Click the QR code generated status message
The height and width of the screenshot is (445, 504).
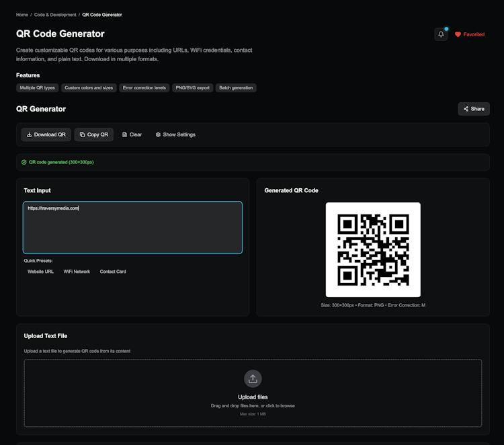(61, 162)
